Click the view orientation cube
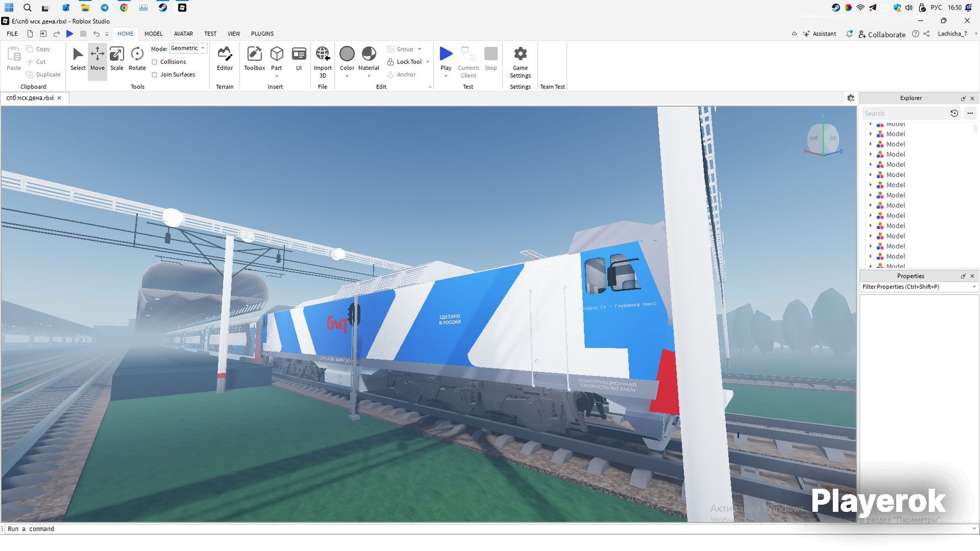Image resolution: width=980 pixels, height=551 pixels. (822, 138)
